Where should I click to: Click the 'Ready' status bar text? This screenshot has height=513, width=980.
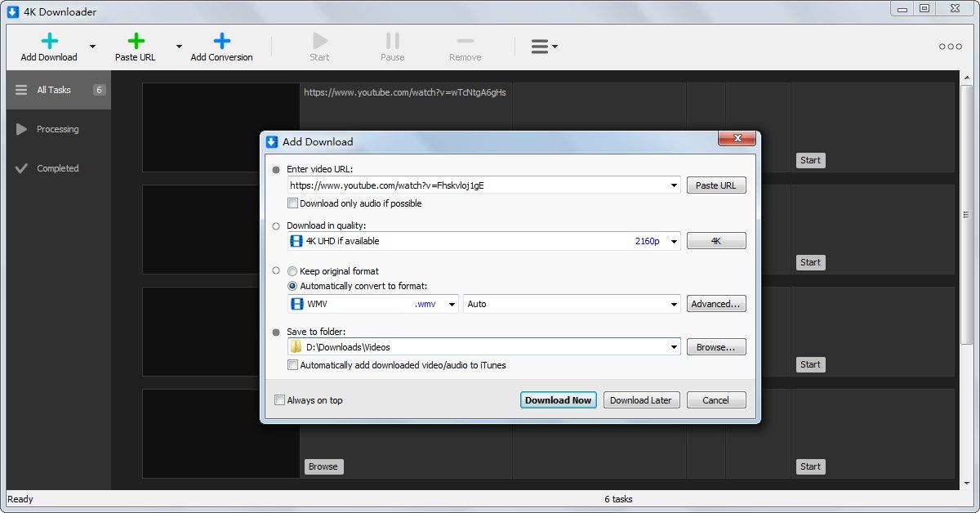(x=20, y=499)
